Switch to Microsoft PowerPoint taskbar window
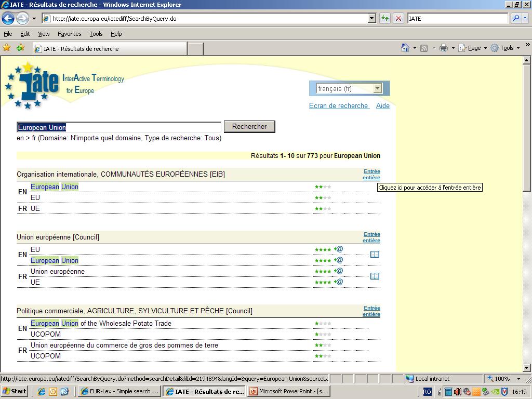532x399 pixels. click(289, 391)
